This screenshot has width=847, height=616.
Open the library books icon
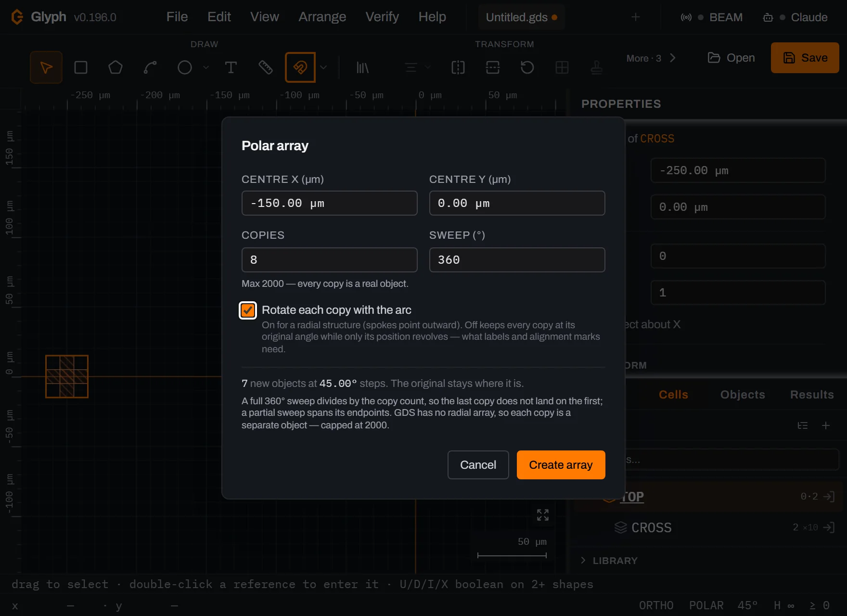tap(362, 67)
